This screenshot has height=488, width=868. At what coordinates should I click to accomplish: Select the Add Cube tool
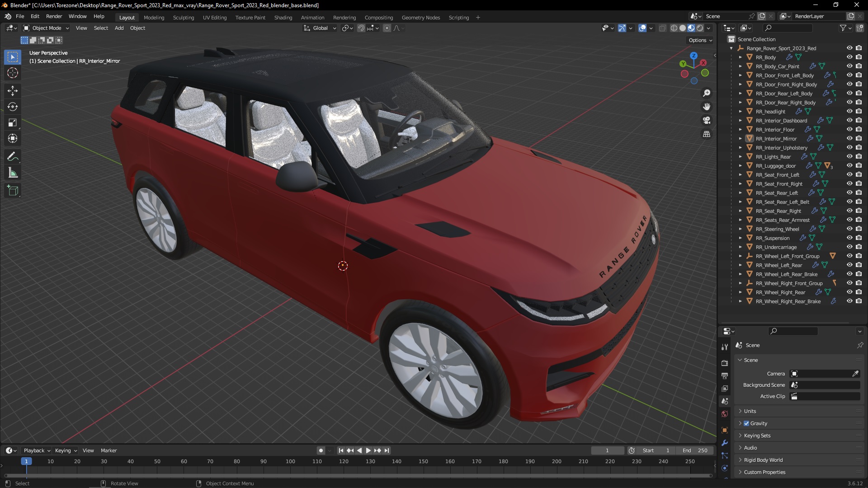coord(13,191)
